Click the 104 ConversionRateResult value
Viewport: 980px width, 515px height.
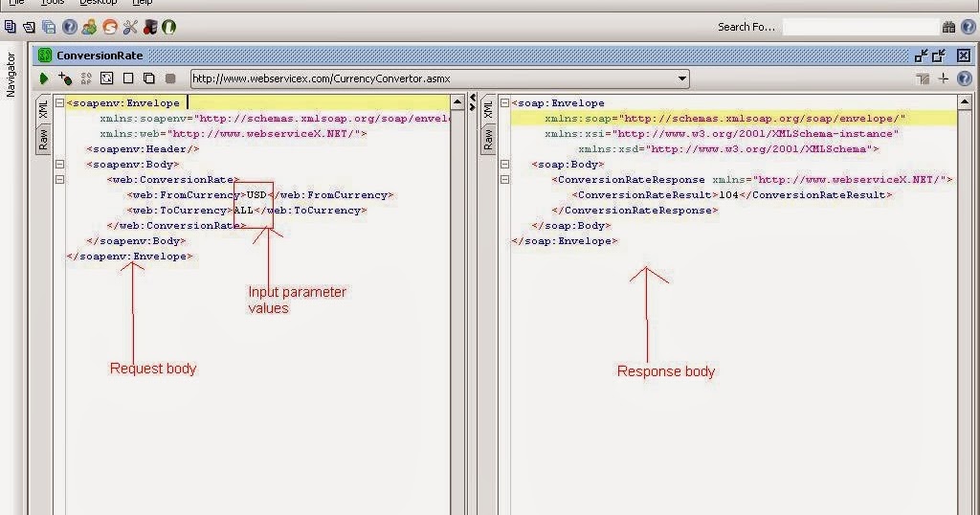728,195
